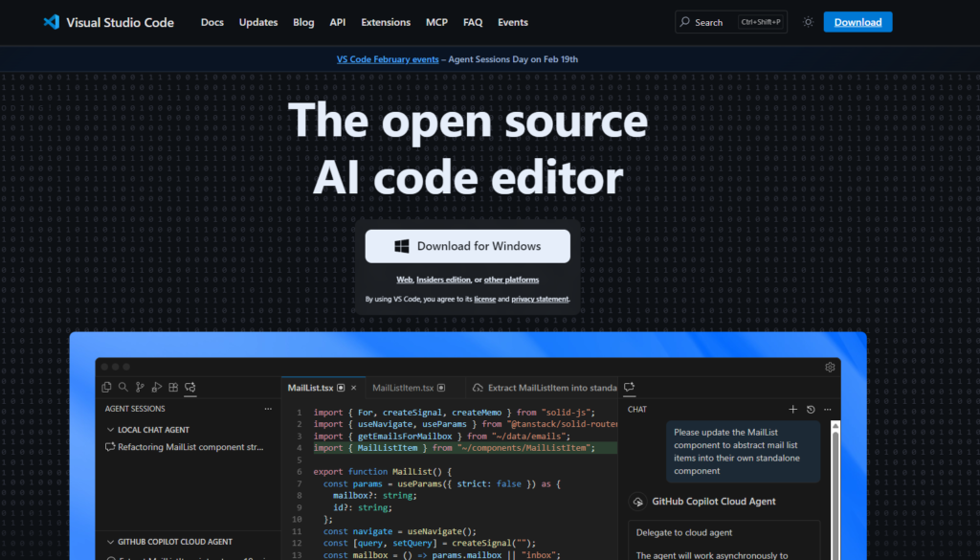Viewport: 980px width, 560px height.
Task: Follow the Insiders edition link
Action: [443, 280]
